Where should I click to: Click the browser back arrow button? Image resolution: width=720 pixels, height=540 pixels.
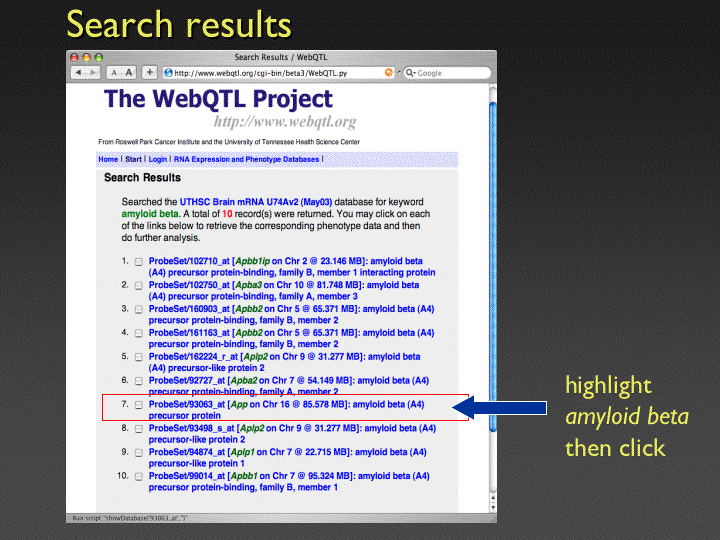[78, 73]
